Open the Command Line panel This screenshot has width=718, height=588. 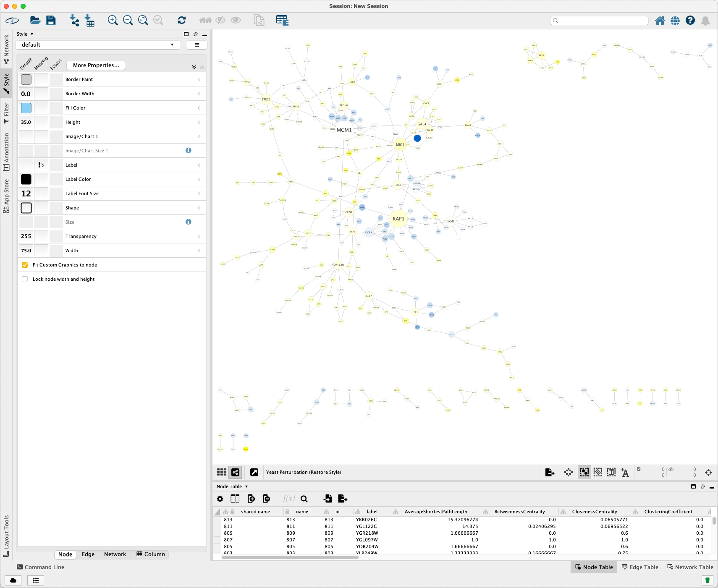[40, 567]
